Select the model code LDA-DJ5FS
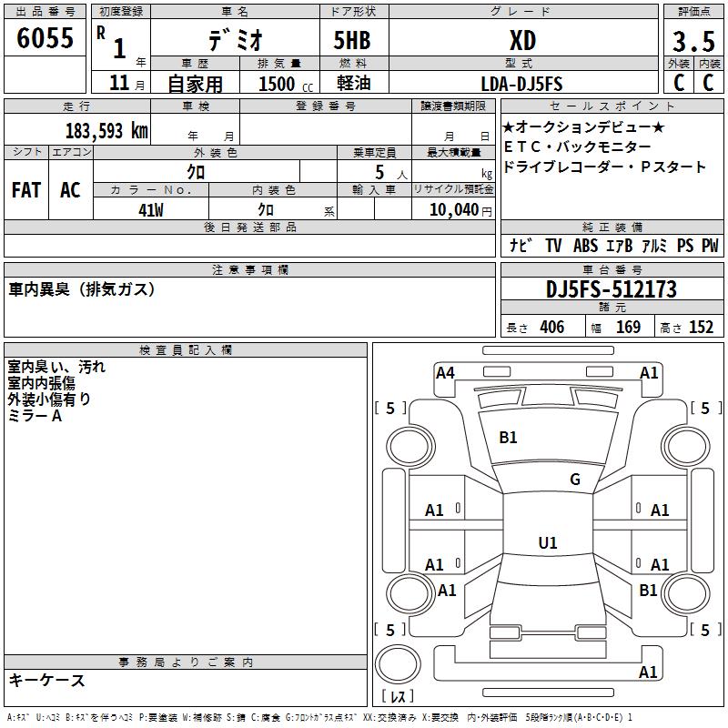This screenshot has width=728, height=728. [x=521, y=84]
